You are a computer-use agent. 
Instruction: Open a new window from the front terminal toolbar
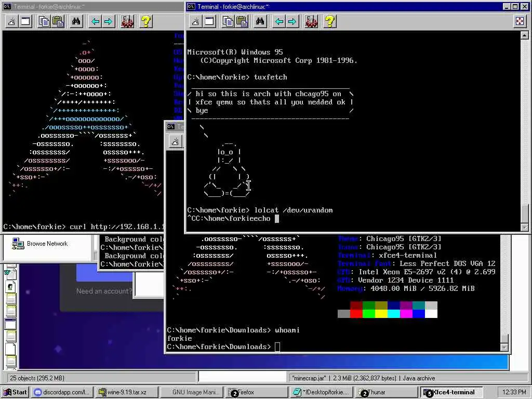pos(210,22)
